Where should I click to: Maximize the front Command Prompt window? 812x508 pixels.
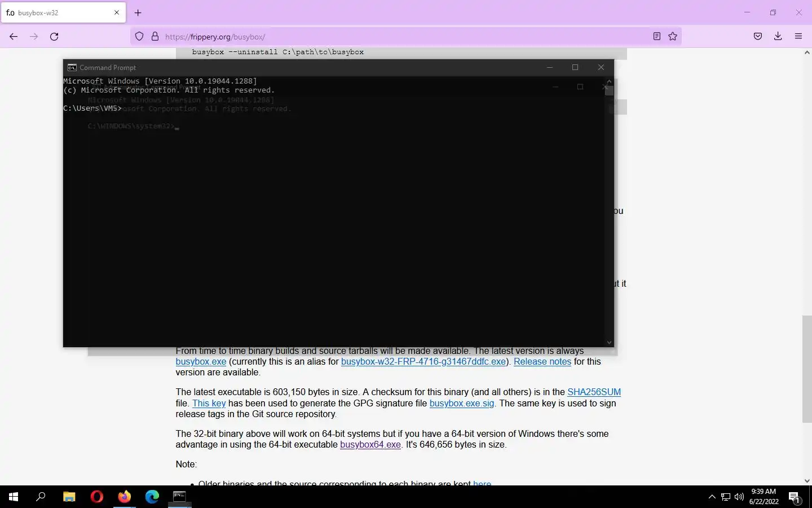click(x=575, y=67)
